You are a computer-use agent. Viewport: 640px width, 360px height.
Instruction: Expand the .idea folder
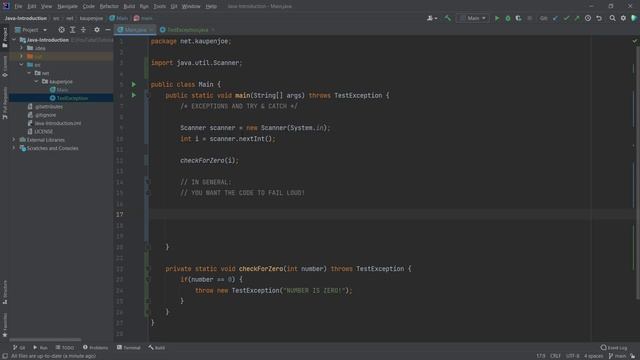pyautogui.click(x=22, y=48)
